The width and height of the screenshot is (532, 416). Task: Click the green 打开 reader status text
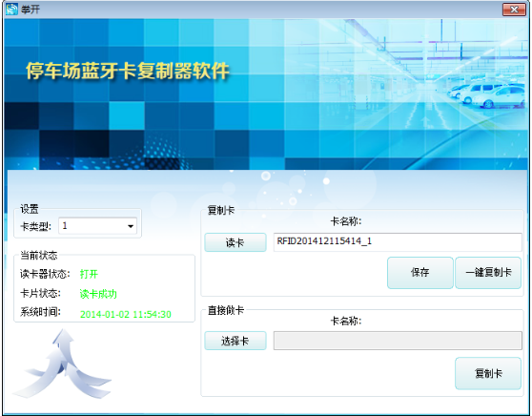(89, 274)
